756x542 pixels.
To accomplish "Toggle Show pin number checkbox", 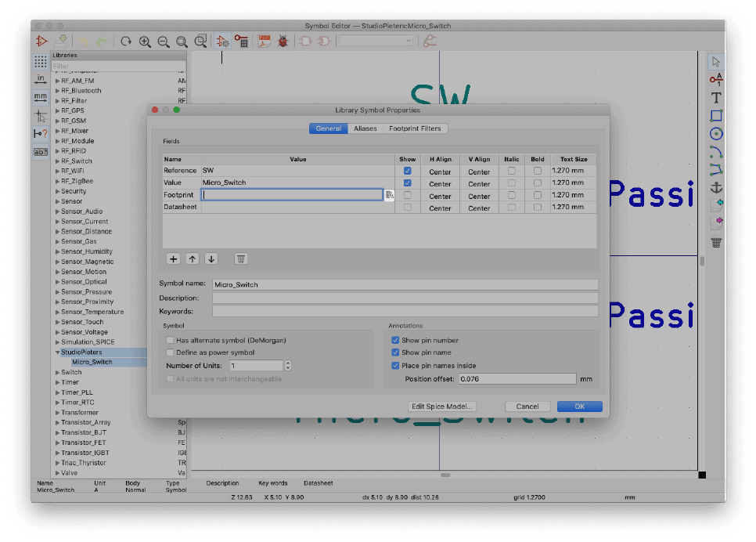I will coord(395,340).
